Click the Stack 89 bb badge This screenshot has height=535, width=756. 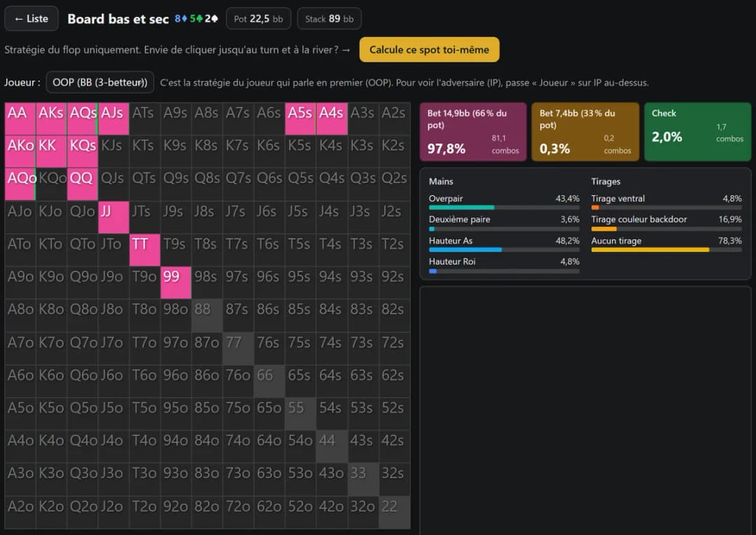[329, 19]
